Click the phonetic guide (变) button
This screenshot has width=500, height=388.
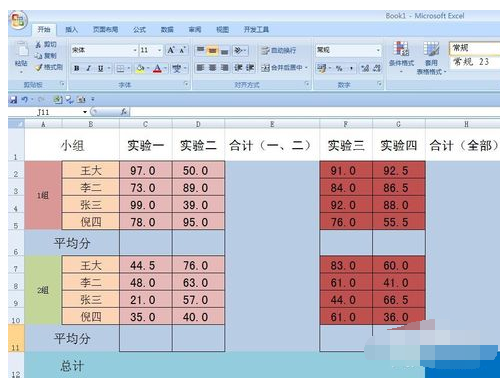click(176, 69)
